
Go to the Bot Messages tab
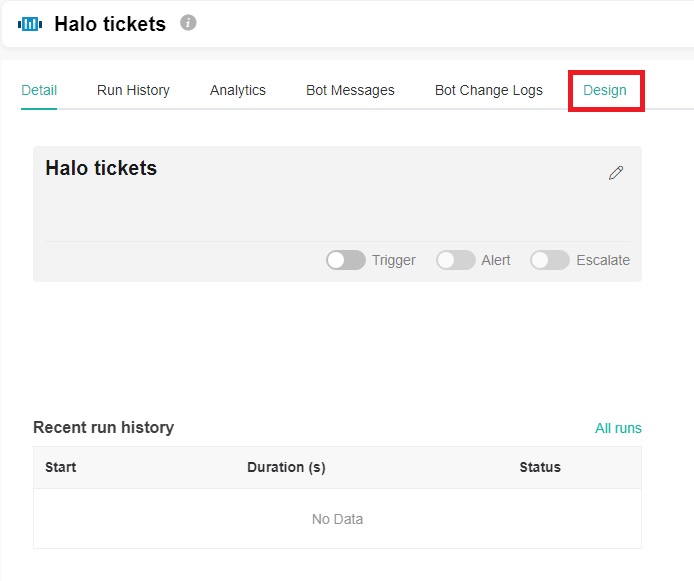tap(350, 90)
